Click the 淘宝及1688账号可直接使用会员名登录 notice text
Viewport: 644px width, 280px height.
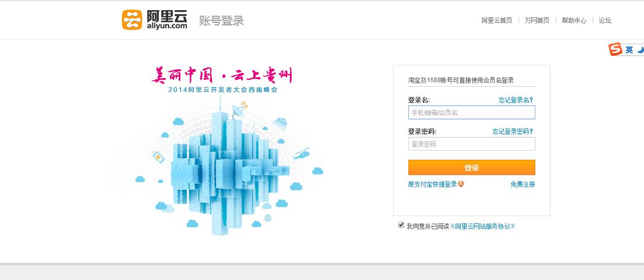(461, 80)
